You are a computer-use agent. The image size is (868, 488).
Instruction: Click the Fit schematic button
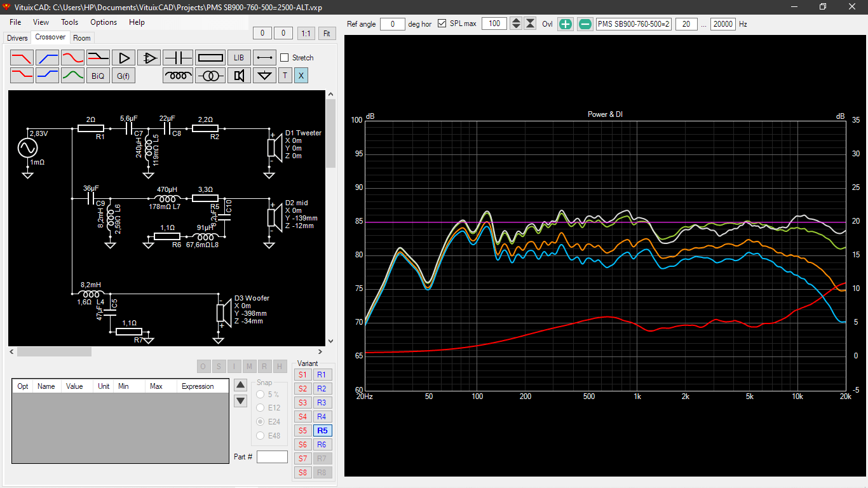point(327,33)
